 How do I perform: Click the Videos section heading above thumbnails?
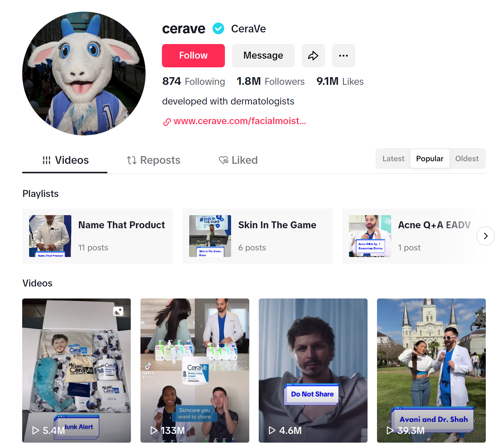coord(37,283)
